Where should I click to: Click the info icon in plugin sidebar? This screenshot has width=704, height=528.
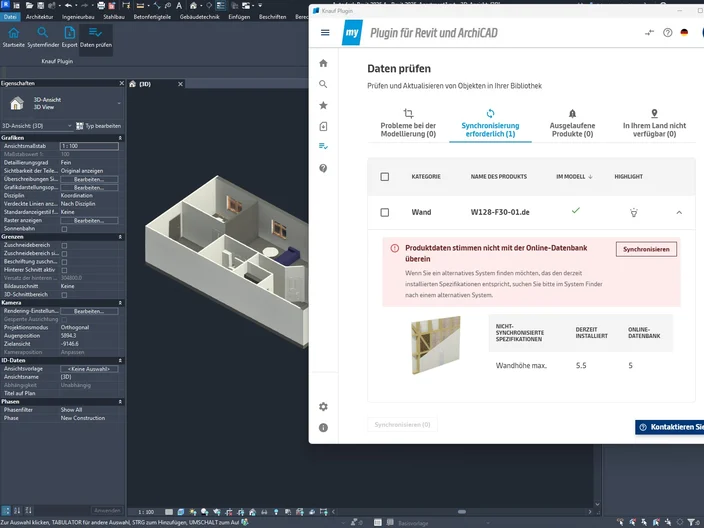323,427
